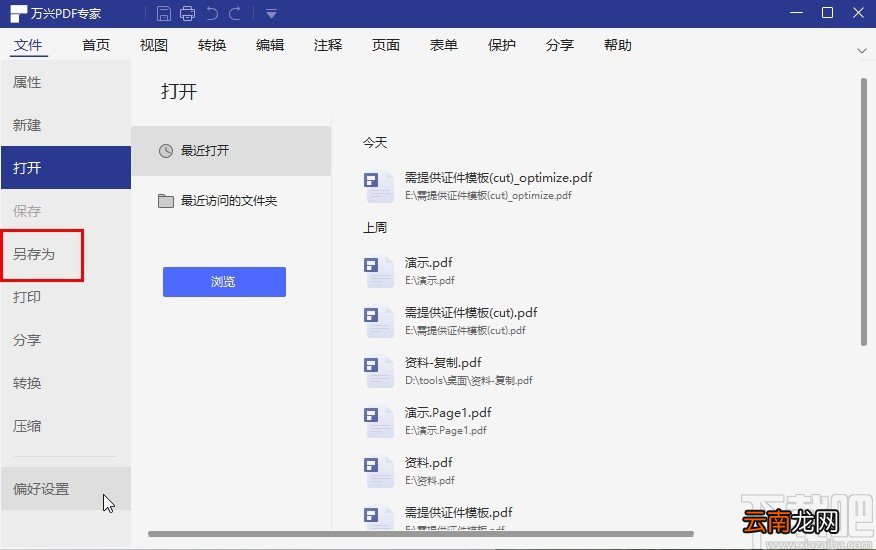The height and width of the screenshot is (550, 876).
Task: Open 演示.pdf from the recent list
Action: [429, 263]
